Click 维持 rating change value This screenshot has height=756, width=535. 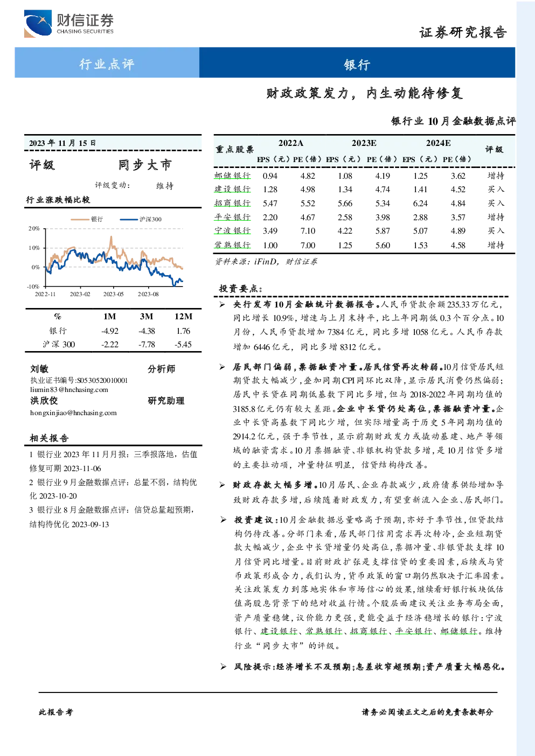tap(165, 186)
